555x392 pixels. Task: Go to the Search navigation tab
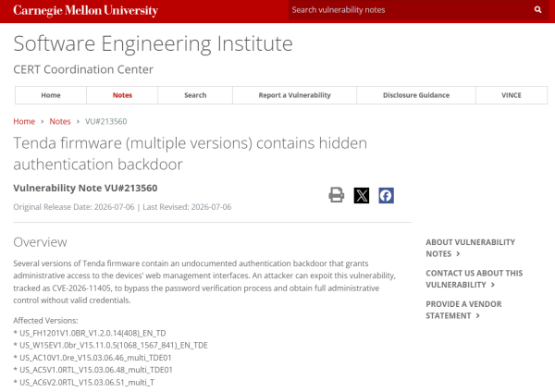coord(195,95)
